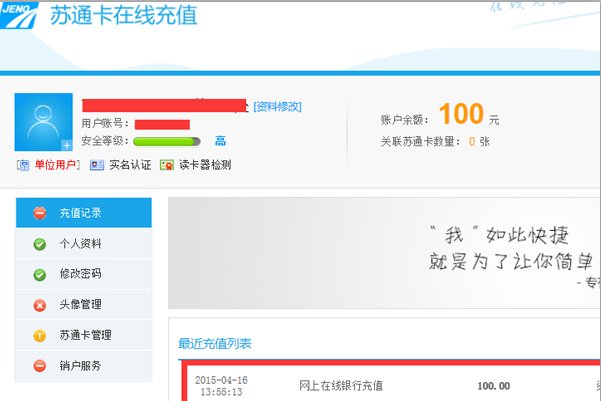Click the 网上在线银行充值 cell
The image size is (601, 401).
(x=341, y=386)
